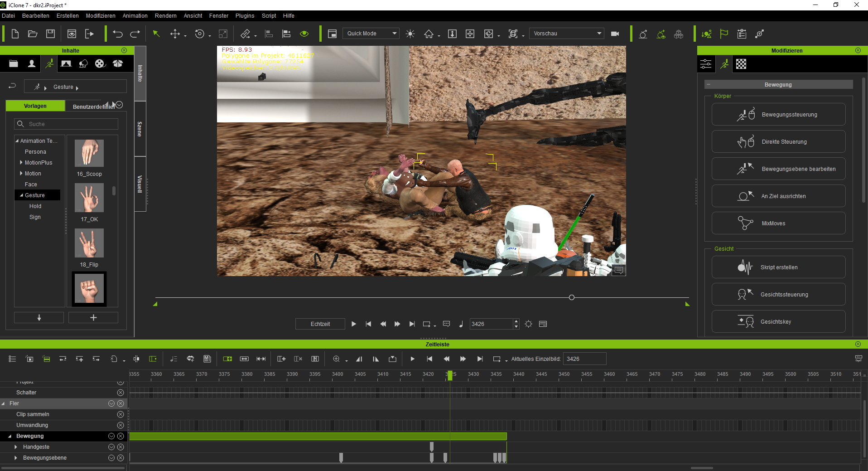
Task: Toggle the green eye visibility tool
Action: [304, 34]
